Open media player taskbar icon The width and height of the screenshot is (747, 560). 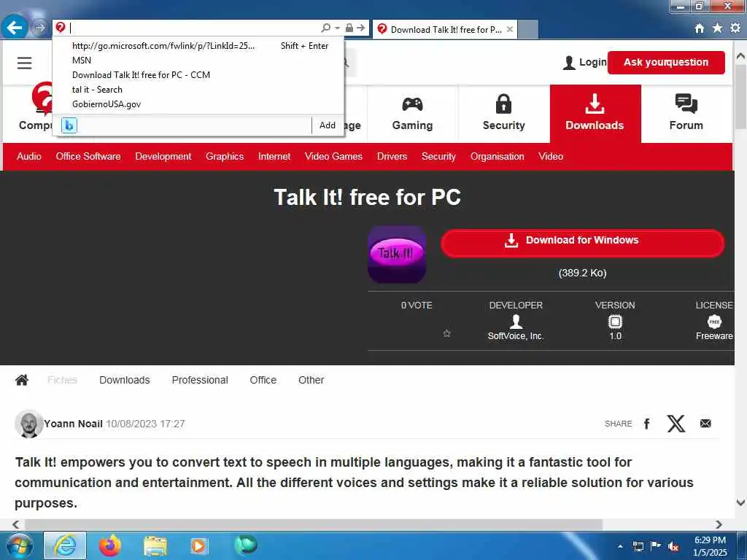click(x=198, y=545)
